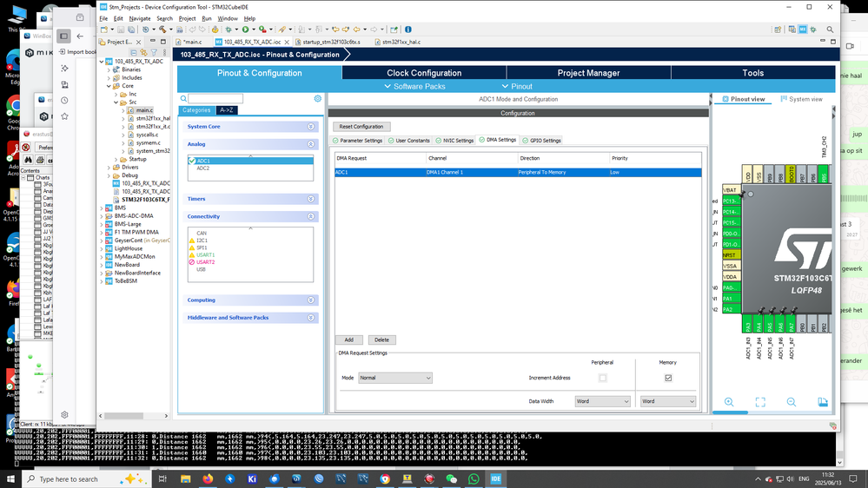
Task: Select ADC2 in the Analog list
Action: [203, 168]
